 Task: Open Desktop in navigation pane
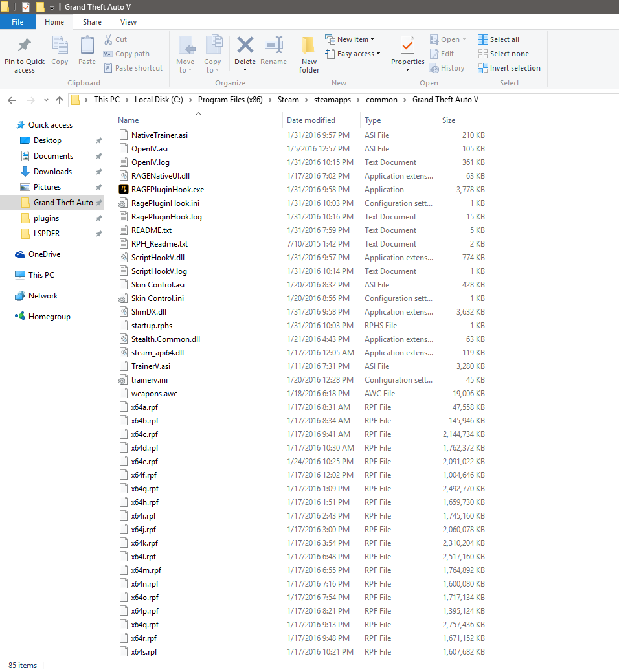pos(47,140)
